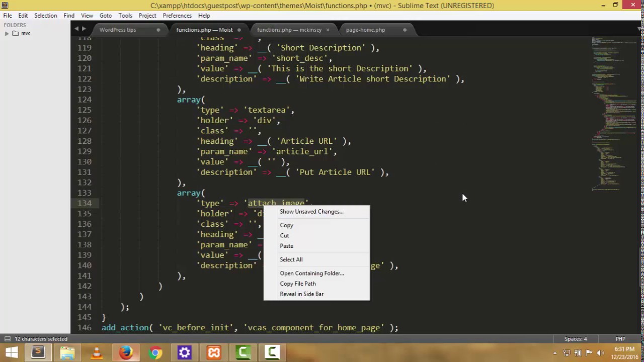The height and width of the screenshot is (362, 644).
Task: Click the volume speaker tray icon
Action: (x=600, y=353)
